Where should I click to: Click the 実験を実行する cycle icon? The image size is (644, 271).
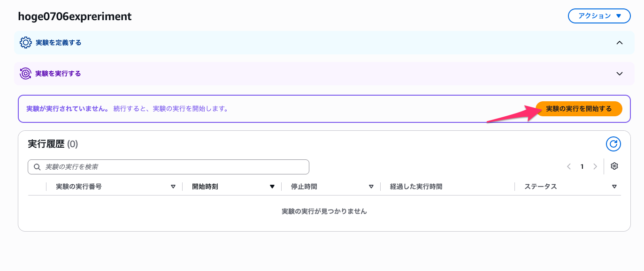26,74
